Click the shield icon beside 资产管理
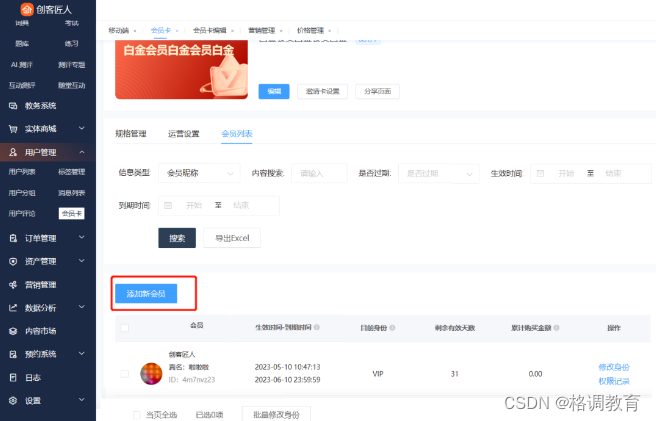This screenshot has height=421, width=656. click(13, 262)
